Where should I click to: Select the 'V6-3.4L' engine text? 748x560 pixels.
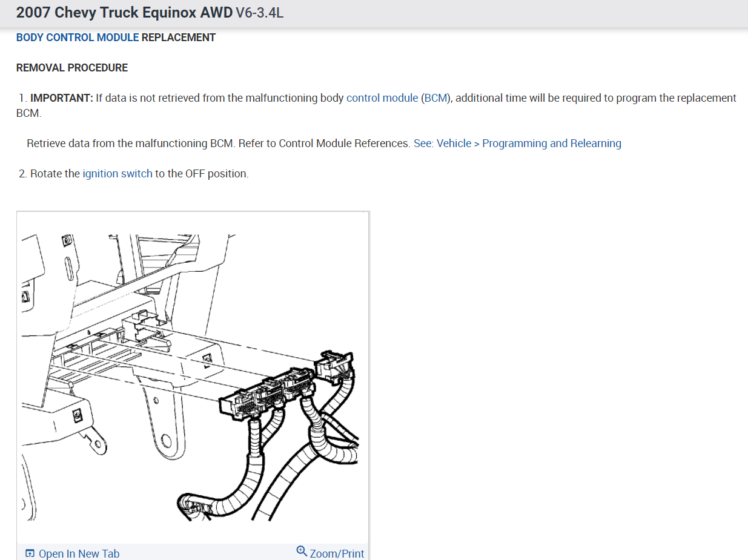pyautogui.click(x=259, y=13)
